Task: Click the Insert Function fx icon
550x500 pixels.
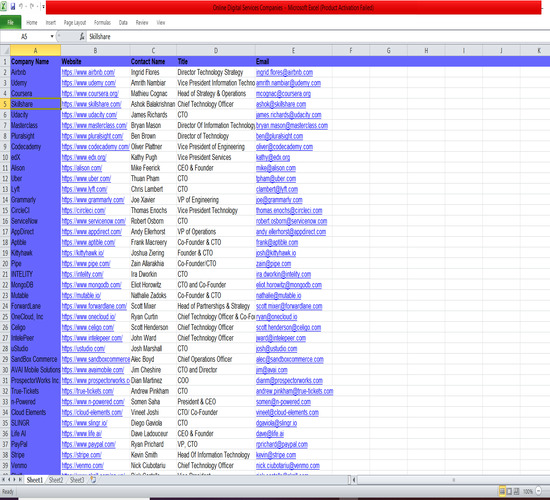Action: click(82, 36)
